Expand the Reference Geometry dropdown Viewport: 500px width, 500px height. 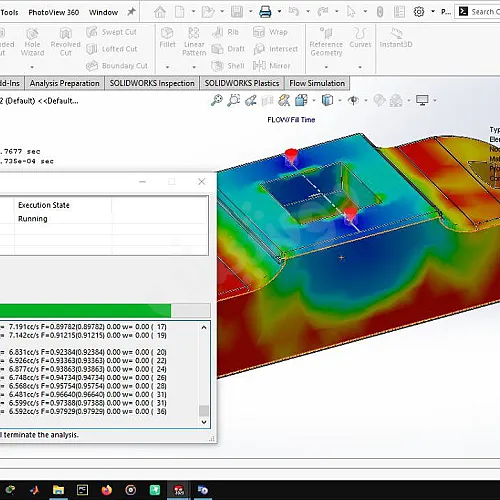click(326, 67)
